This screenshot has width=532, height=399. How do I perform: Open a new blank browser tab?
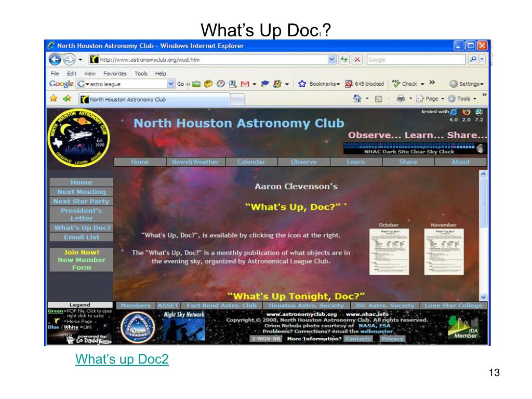pos(237,100)
